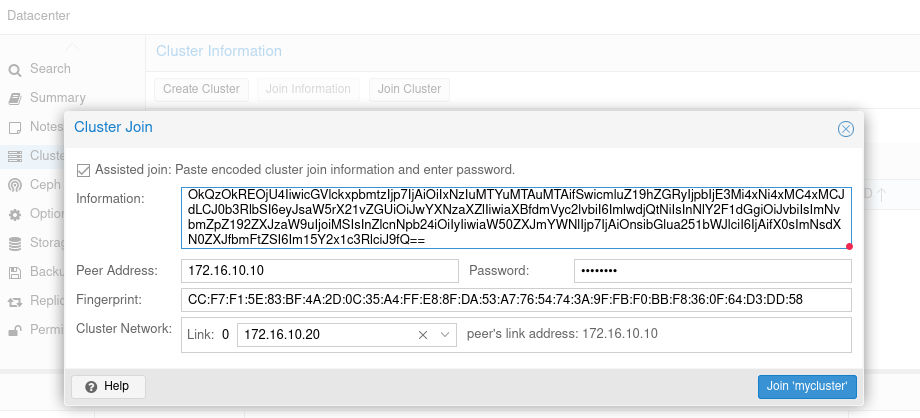Click the Search magnifier icon in sidebar
The image size is (920, 418).
(x=15, y=70)
